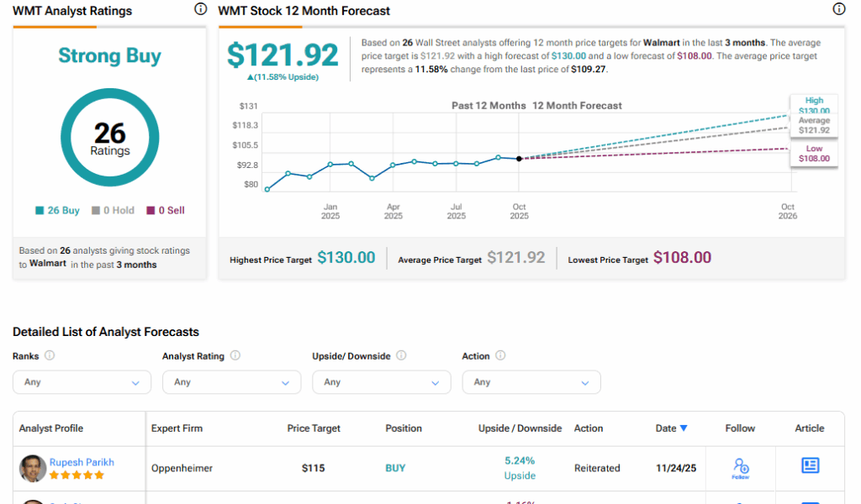The width and height of the screenshot is (861, 504).
Task: Expand the Analyst Rating dropdown
Action: point(231,382)
